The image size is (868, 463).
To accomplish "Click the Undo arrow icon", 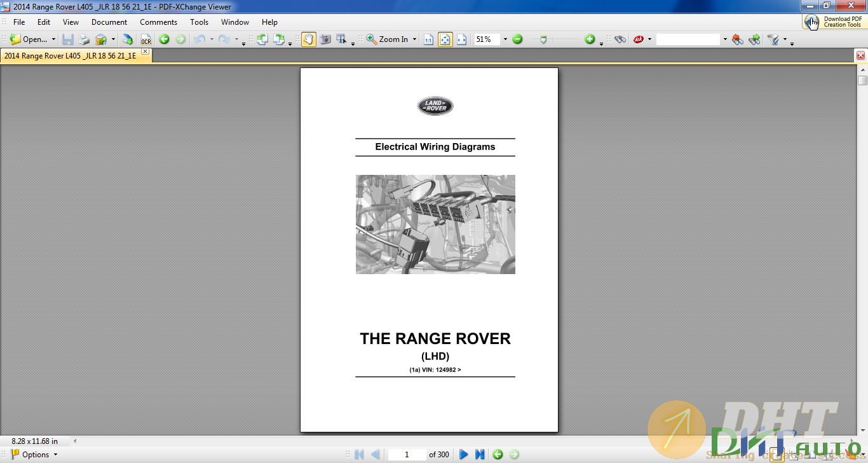I will coord(200,39).
